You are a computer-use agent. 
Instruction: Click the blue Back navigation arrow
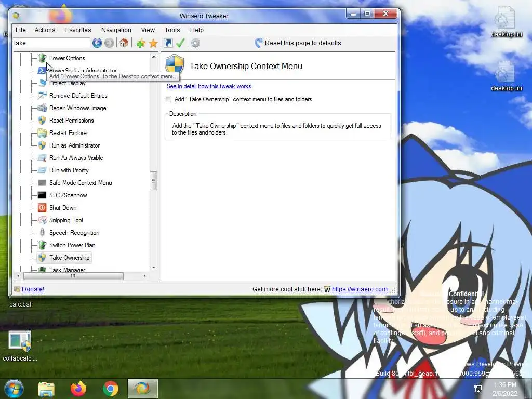pyautogui.click(x=97, y=43)
